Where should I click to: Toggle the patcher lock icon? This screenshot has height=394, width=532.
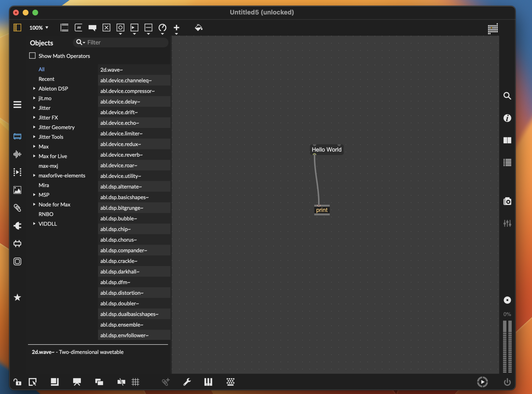point(18,382)
